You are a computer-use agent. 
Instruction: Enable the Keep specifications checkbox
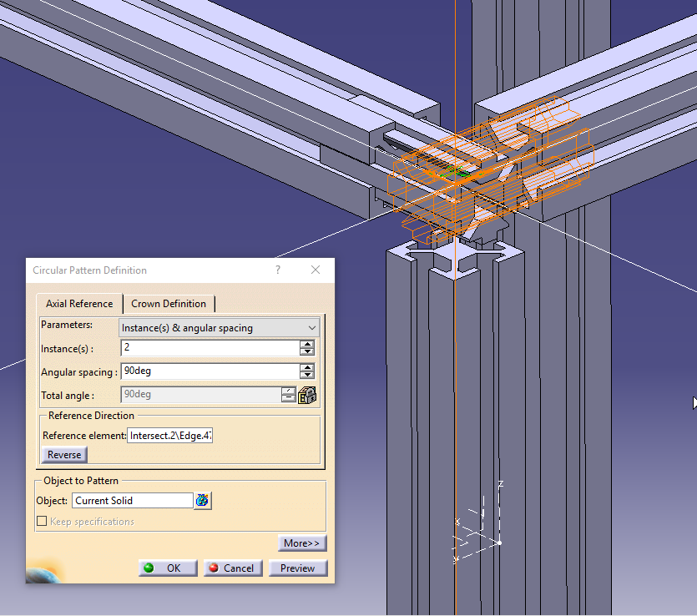[42, 521]
